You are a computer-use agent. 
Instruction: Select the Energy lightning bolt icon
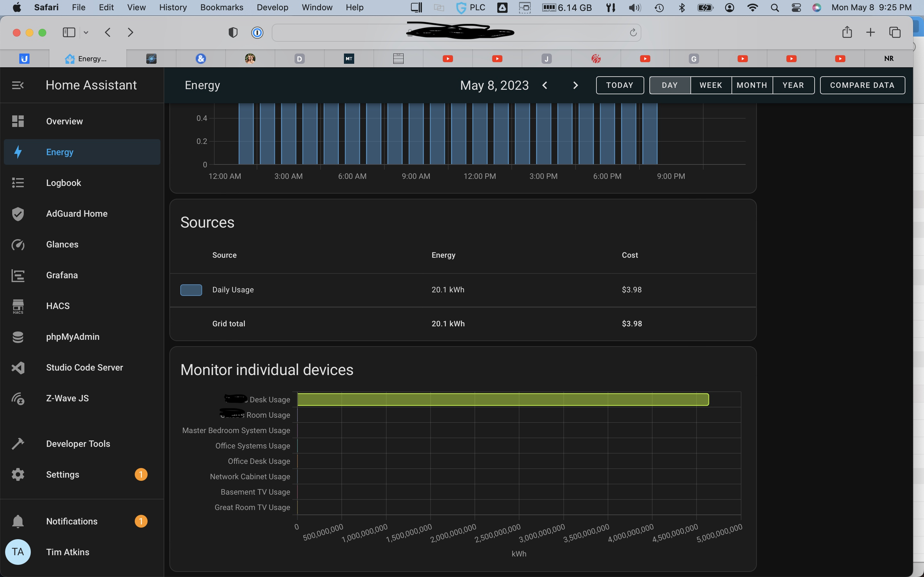[x=18, y=152]
